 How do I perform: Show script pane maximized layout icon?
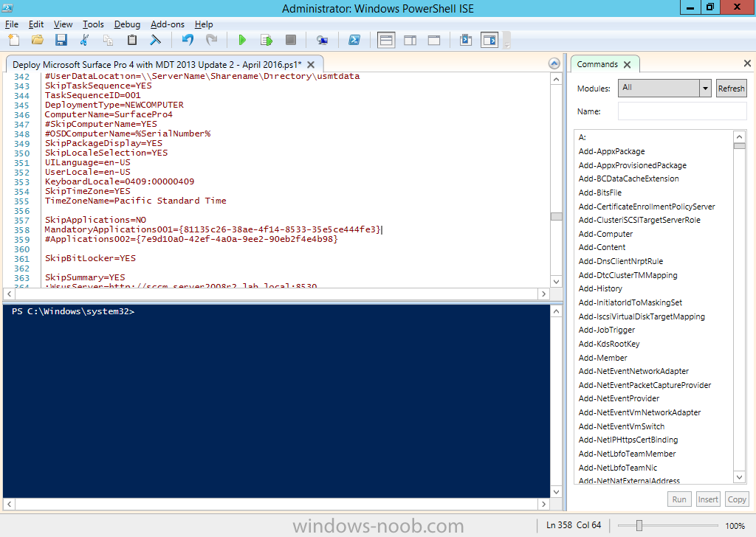[x=434, y=40]
